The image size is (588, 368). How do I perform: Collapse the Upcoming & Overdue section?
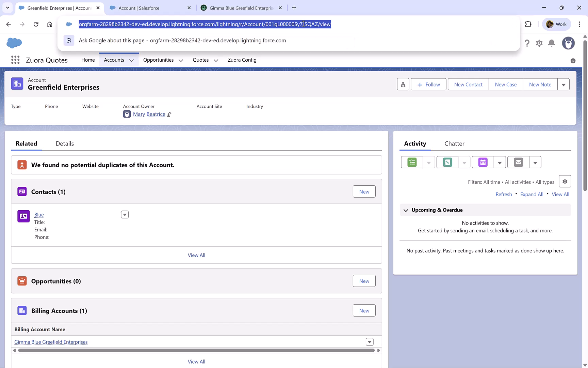tap(406, 210)
